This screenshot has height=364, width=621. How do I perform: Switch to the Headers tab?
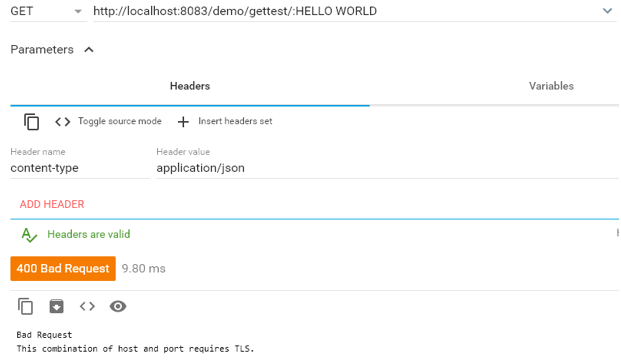[x=190, y=86]
